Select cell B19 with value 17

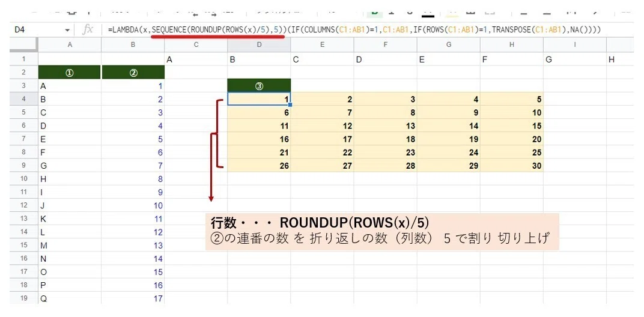(133, 298)
